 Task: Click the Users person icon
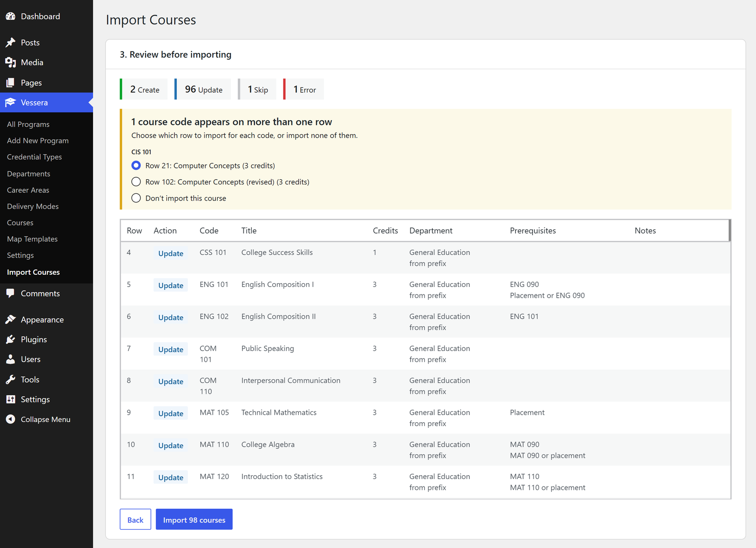click(x=10, y=359)
